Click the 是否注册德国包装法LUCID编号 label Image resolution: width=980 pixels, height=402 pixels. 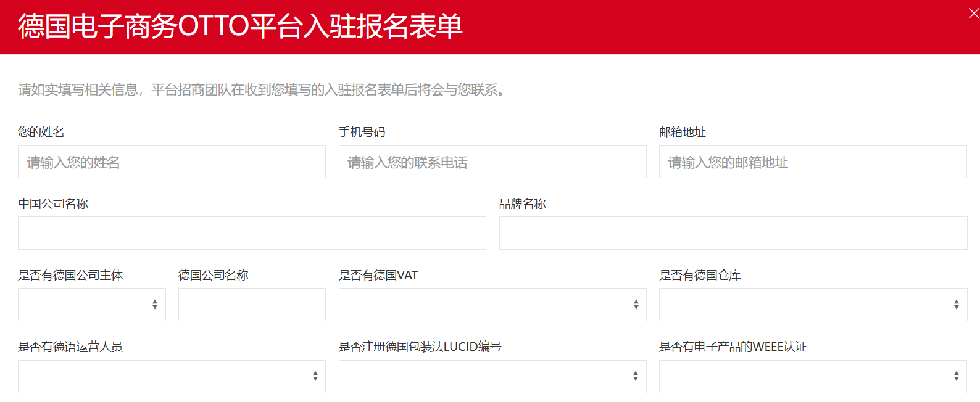(x=420, y=347)
